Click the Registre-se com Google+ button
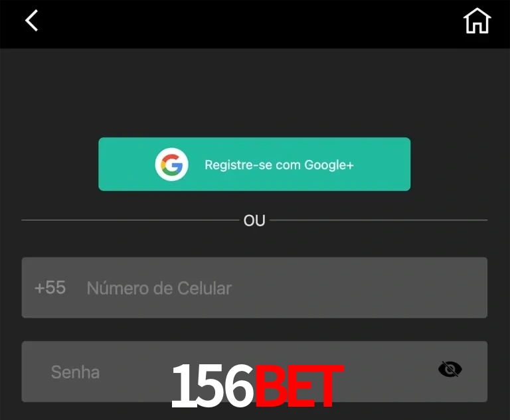 [x=254, y=164]
